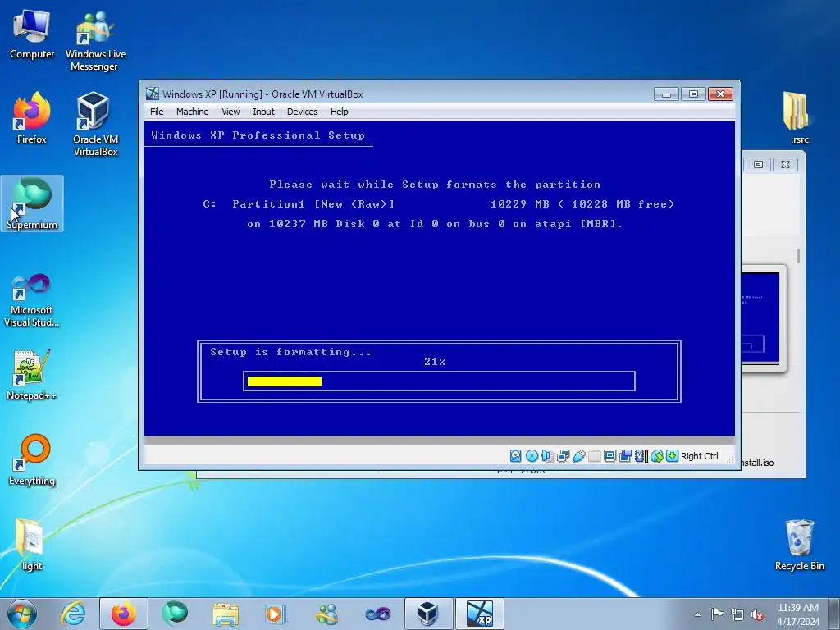Click the optical disc status icon
The height and width of the screenshot is (630, 840).
(532, 456)
